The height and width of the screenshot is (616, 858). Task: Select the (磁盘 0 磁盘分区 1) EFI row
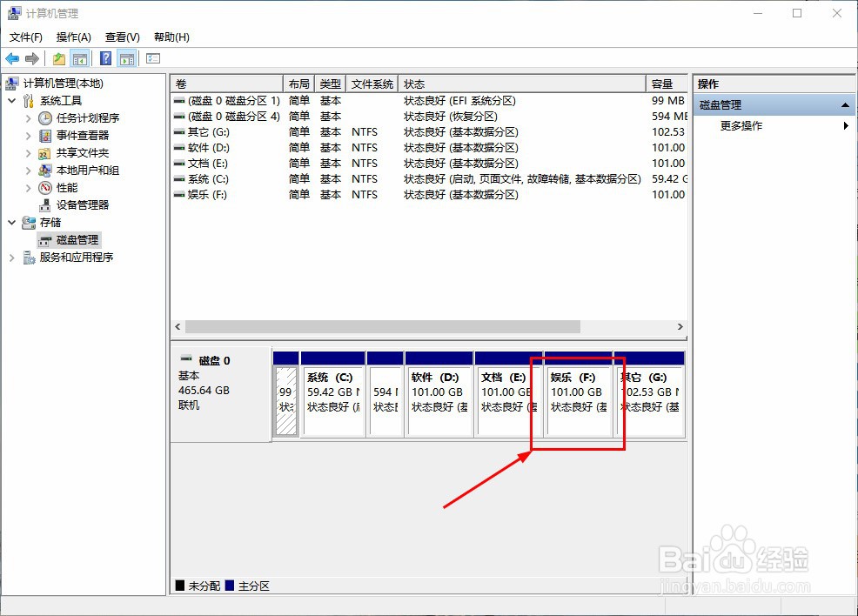pos(430,101)
